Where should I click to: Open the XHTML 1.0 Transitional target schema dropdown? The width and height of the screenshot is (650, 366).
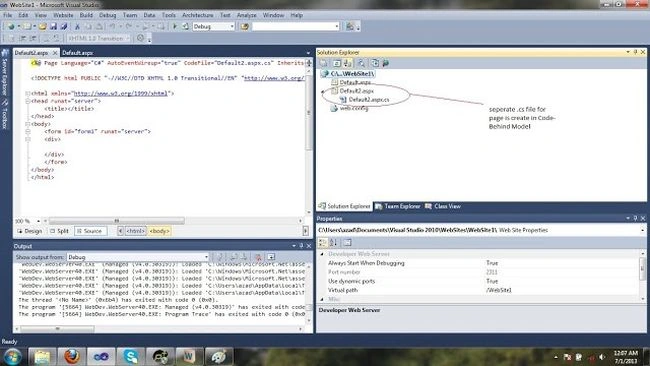click(x=128, y=38)
